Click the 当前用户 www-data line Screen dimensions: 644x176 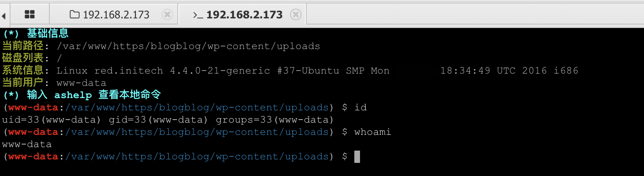click(54, 83)
